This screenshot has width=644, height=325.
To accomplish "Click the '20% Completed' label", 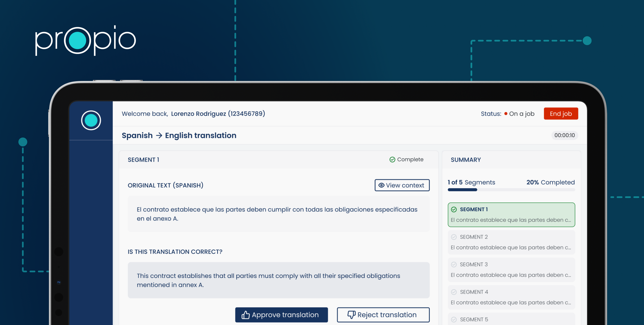I will point(550,182).
